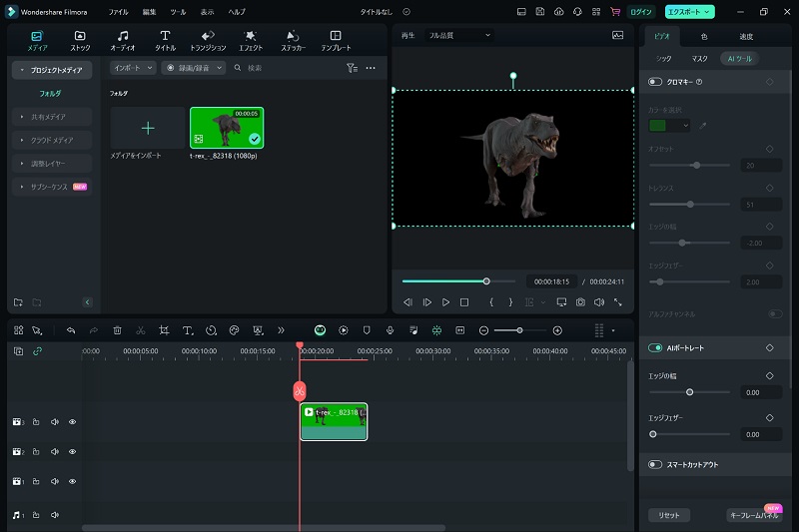Open the インポート dropdown
The height and width of the screenshot is (532, 799).
click(x=133, y=68)
